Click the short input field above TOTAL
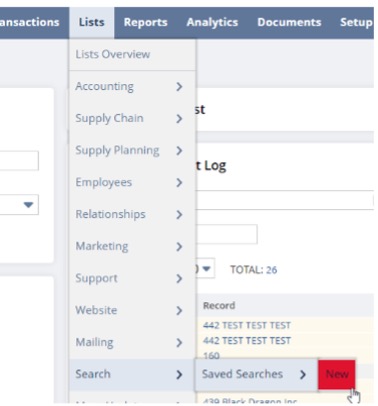378x406 pixels. (226, 234)
